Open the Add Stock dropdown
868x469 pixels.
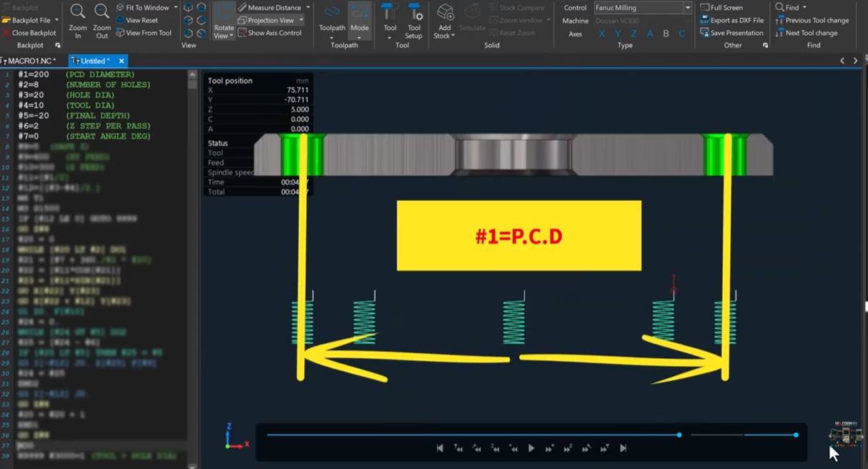[445, 21]
